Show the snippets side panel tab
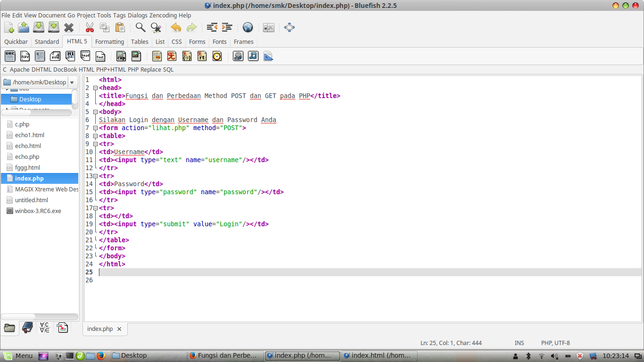 point(62,328)
